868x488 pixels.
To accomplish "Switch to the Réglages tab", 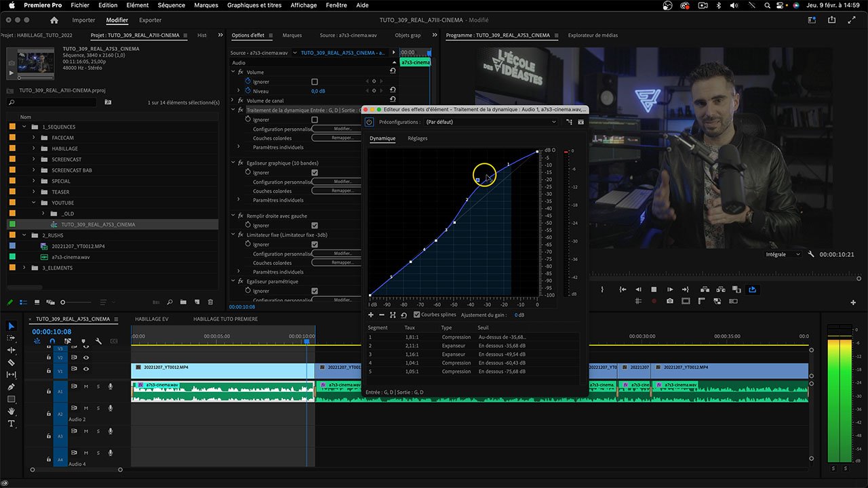I will [417, 138].
